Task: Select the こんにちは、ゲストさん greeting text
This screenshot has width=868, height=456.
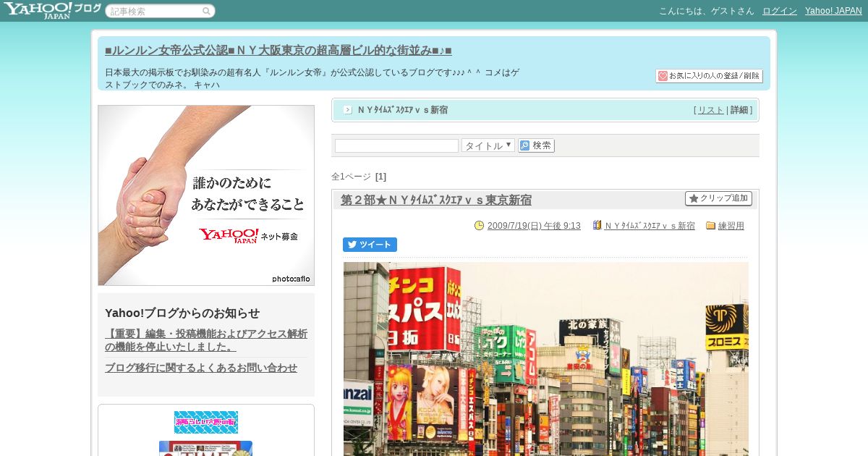Action: (x=706, y=11)
